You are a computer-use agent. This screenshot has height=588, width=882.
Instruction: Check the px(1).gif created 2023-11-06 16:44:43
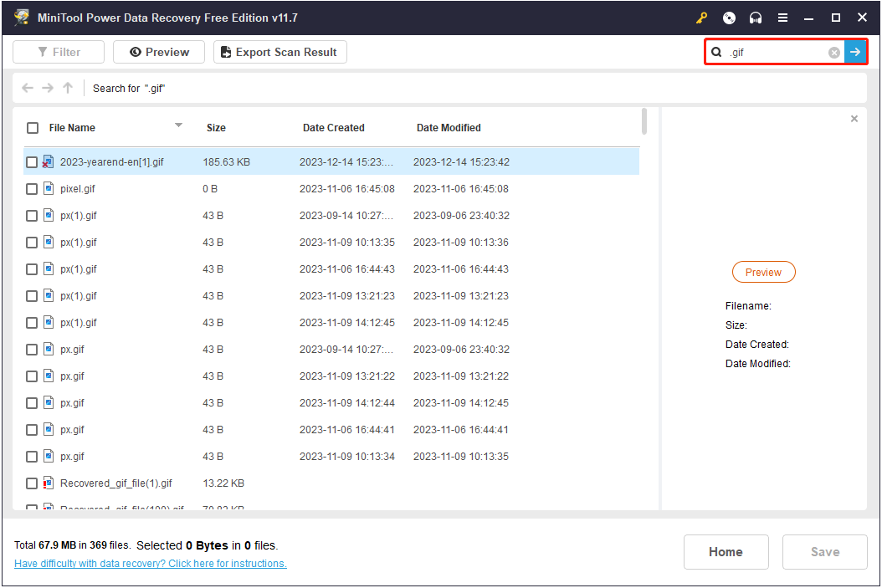tap(32, 269)
